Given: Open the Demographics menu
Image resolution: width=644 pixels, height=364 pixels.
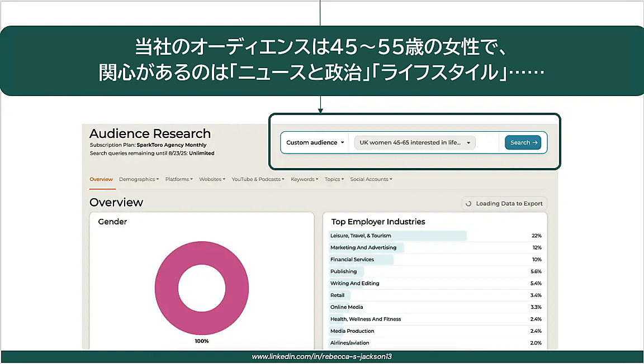Looking at the screenshot, I should coord(139,179).
